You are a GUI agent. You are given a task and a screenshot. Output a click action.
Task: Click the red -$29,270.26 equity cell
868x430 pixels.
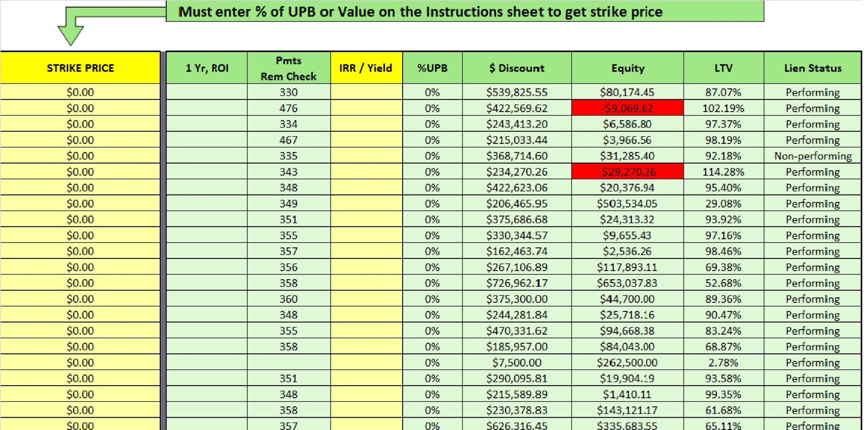point(627,172)
